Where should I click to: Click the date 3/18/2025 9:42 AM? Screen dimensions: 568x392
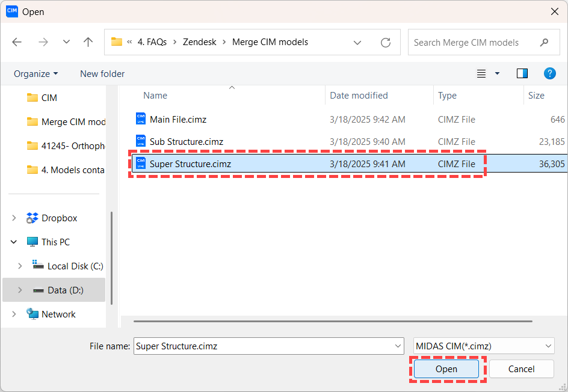[367, 120]
